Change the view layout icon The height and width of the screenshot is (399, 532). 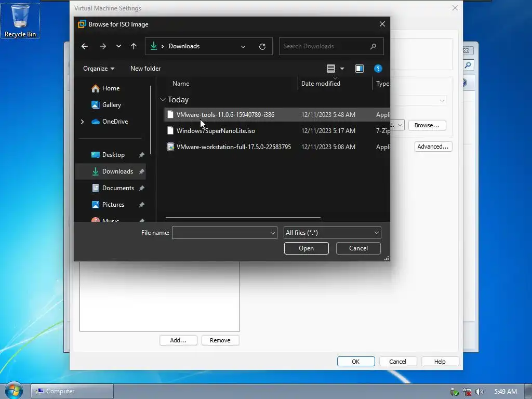[331, 69]
